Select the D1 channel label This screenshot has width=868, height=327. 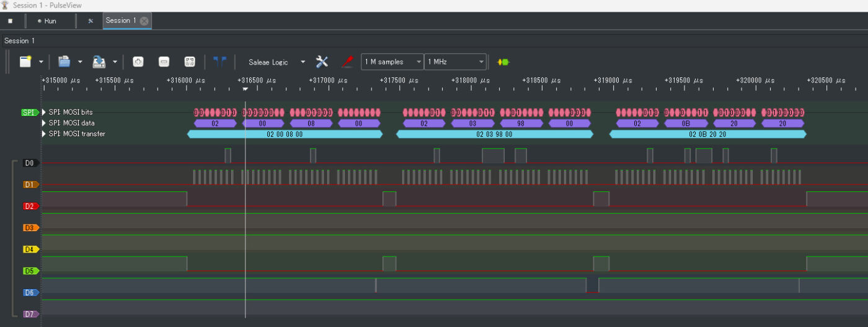(x=30, y=185)
